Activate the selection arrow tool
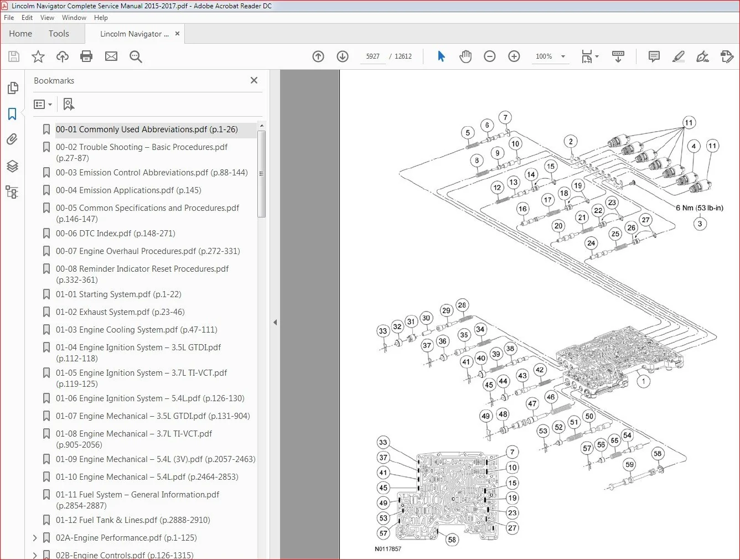The width and height of the screenshot is (740, 560). [x=441, y=56]
